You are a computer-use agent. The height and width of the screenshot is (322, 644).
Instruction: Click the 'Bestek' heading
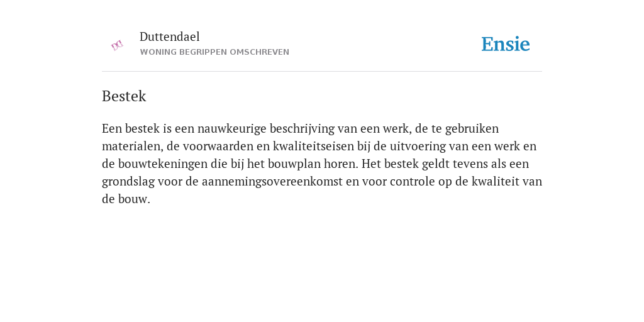pyautogui.click(x=124, y=96)
